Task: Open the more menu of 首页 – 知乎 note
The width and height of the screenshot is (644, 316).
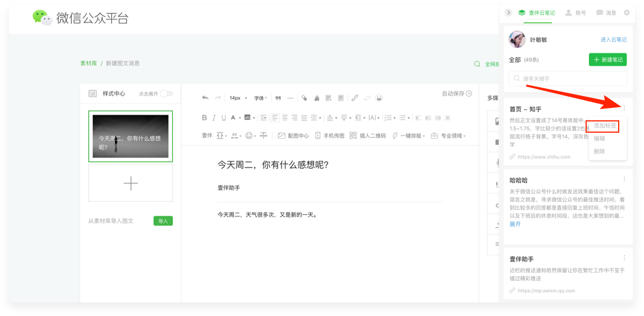Action: pyautogui.click(x=624, y=107)
